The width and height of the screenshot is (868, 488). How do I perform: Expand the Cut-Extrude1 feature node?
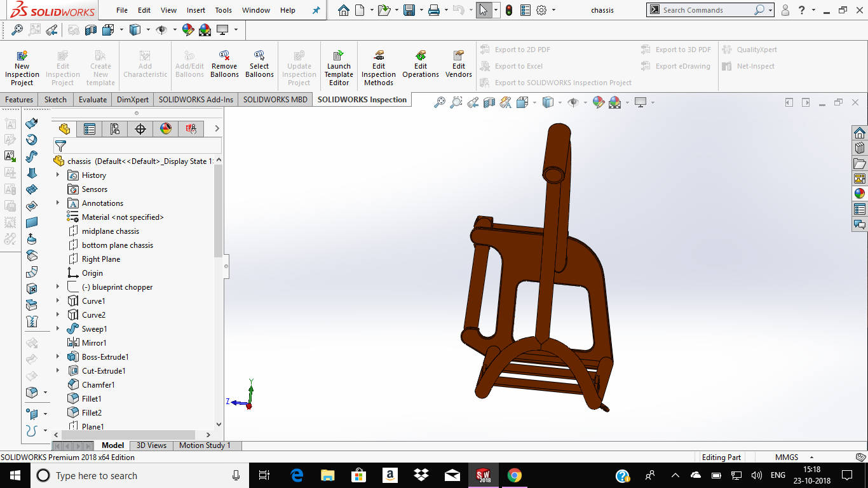[x=58, y=370]
